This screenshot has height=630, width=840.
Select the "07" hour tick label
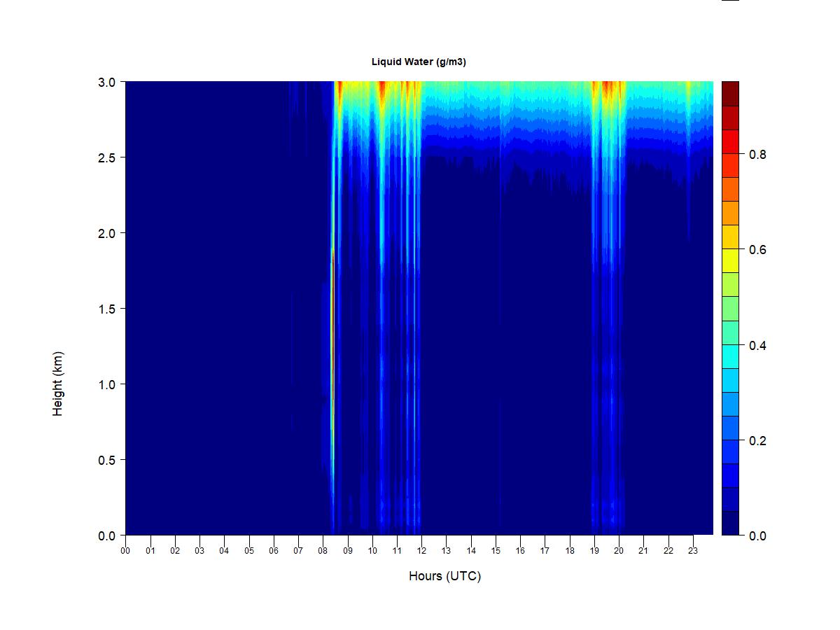tap(298, 551)
